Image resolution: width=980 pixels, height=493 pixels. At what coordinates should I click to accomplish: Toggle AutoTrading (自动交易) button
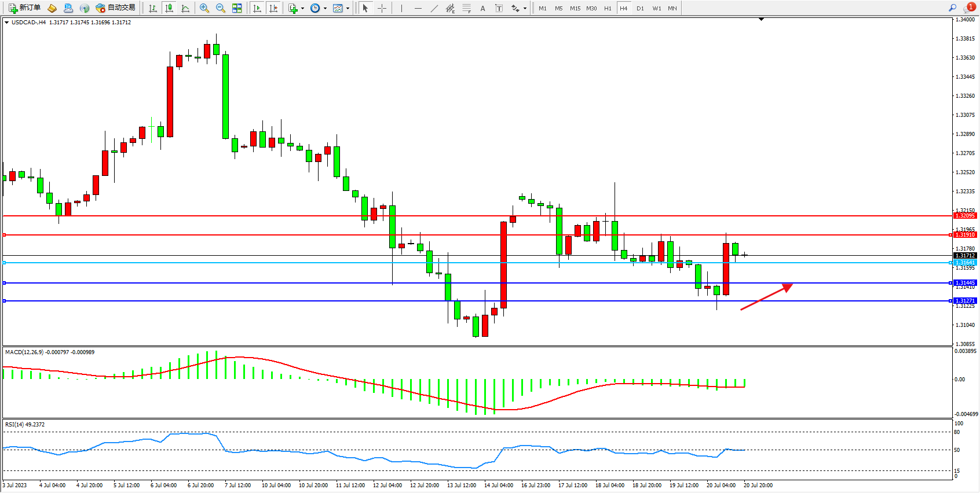(115, 8)
